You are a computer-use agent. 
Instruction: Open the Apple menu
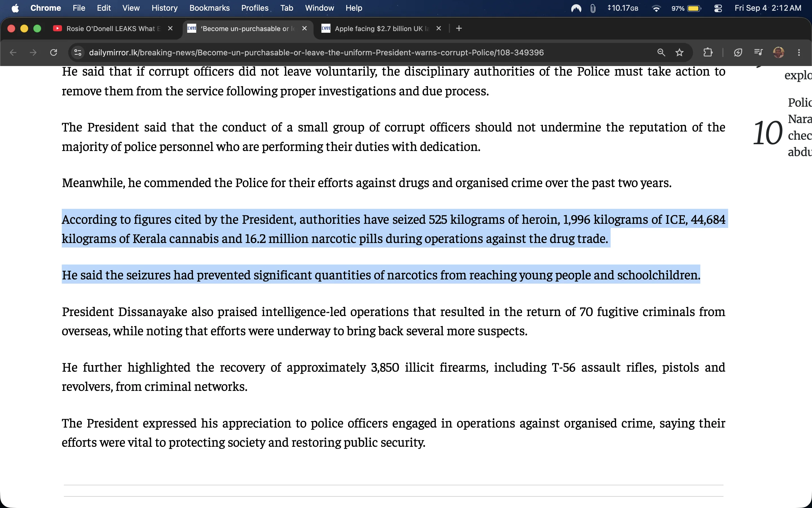pyautogui.click(x=15, y=8)
